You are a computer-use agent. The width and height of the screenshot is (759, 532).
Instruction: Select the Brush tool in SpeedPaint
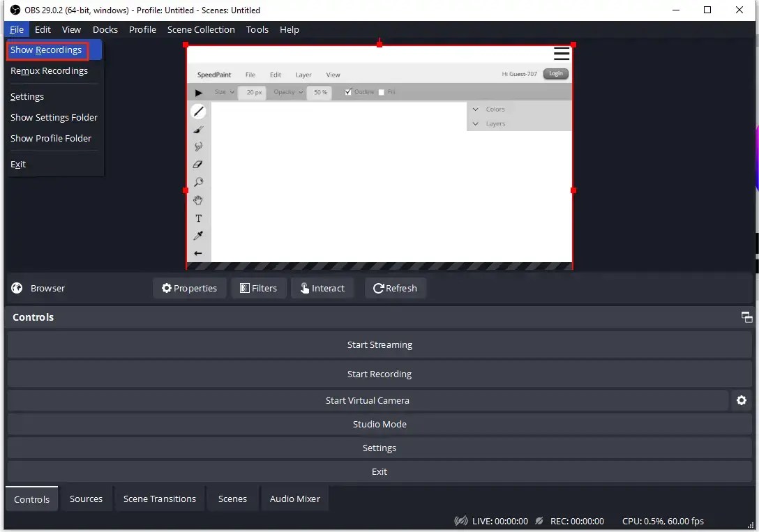coord(198,128)
